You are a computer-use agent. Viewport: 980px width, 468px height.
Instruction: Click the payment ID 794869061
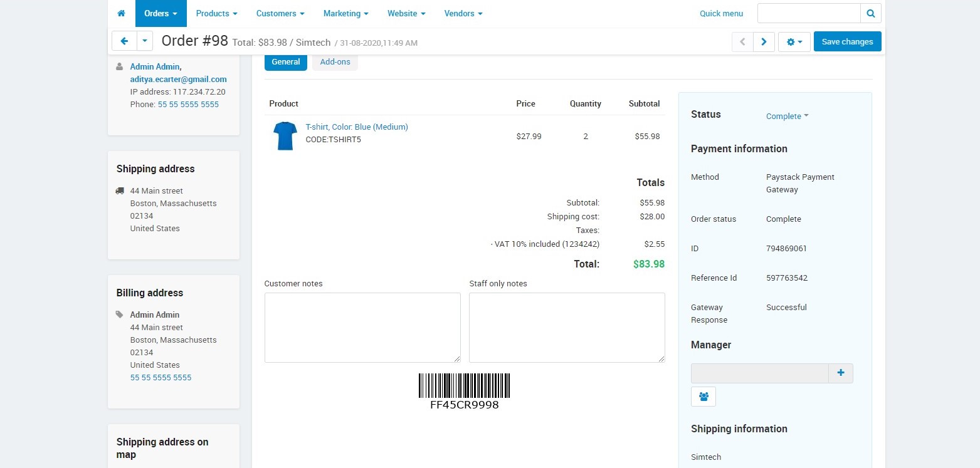786,248
